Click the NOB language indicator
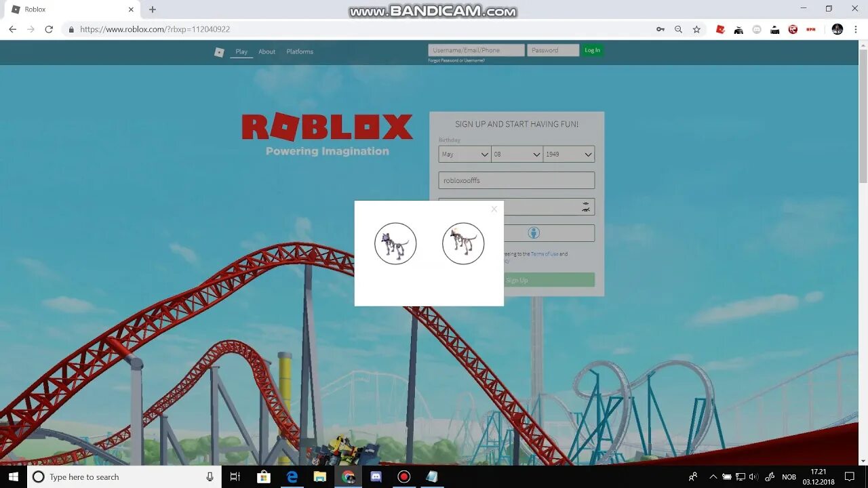 pyautogui.click(x=789, y=476)
